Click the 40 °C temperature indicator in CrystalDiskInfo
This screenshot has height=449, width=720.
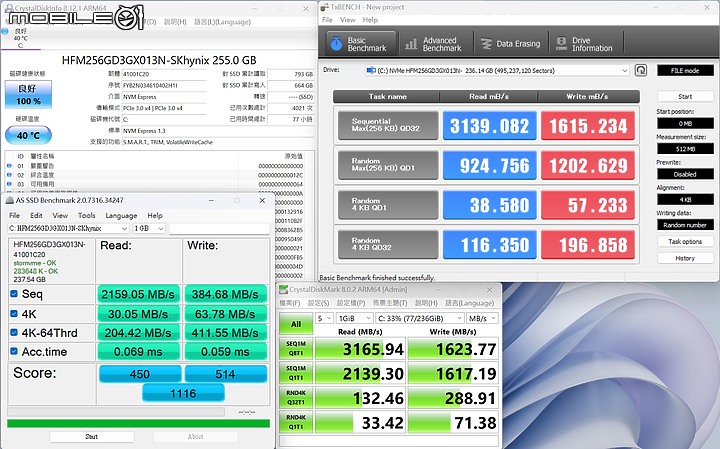point(28,135)
